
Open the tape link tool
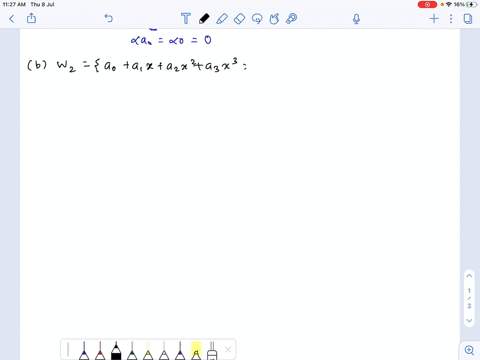pos(291,19)
